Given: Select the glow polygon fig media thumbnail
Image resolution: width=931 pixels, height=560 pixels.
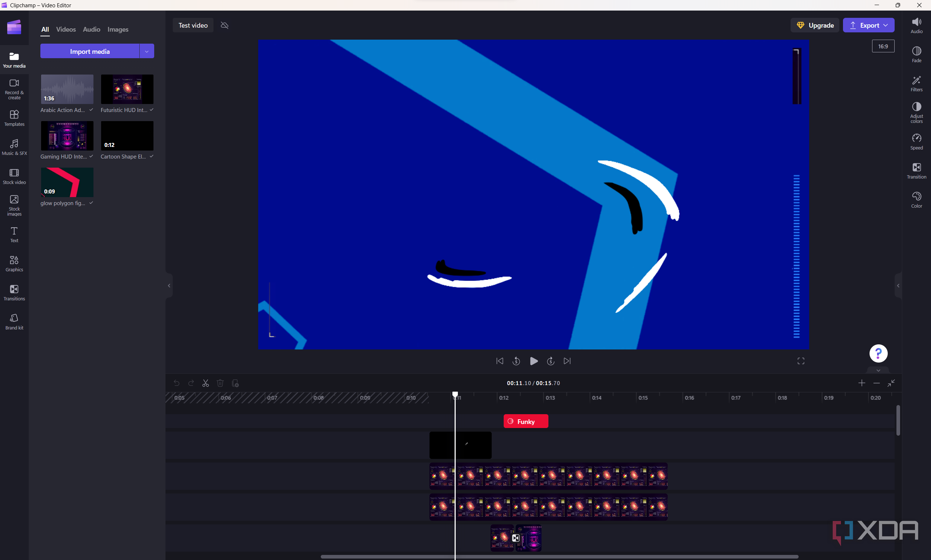Looking at the screenshot, I should [x=67, y=182].
